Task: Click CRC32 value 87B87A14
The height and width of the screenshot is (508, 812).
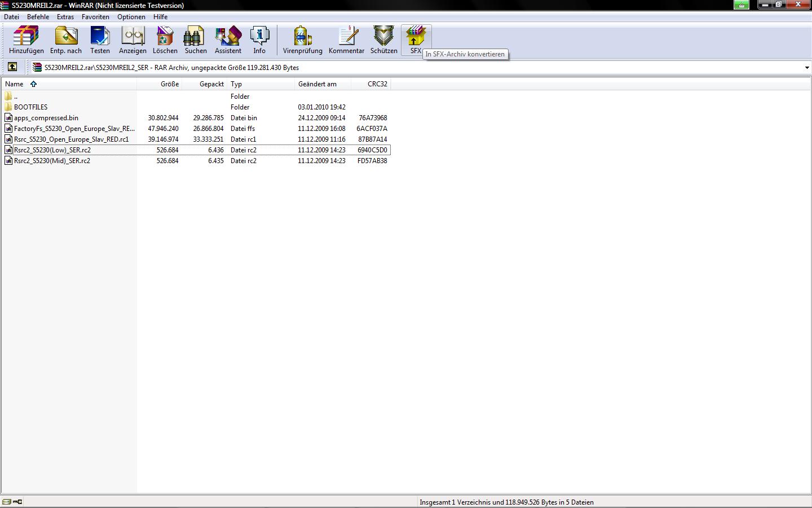Action: pyautogui.click(x=373, y=139)
